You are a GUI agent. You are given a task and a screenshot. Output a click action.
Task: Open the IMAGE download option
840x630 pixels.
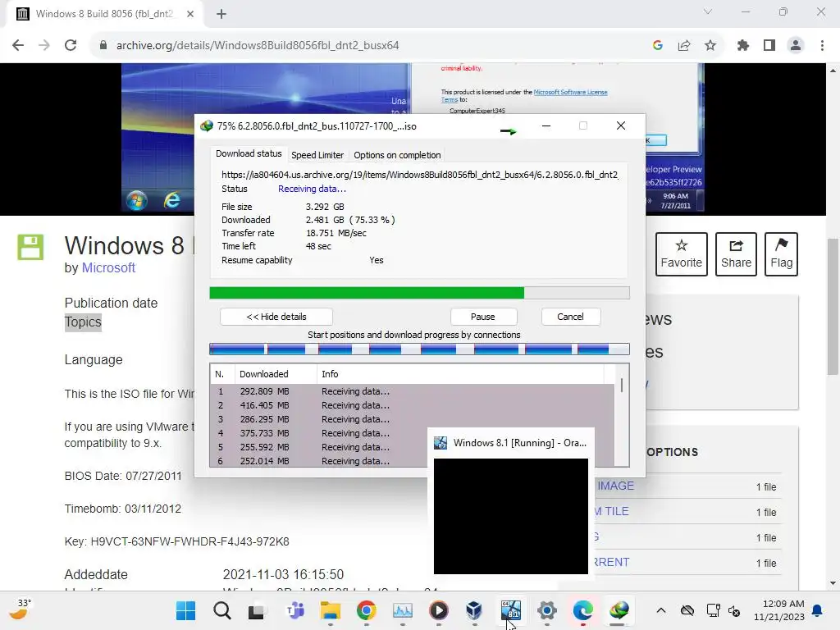pos(615,486)
